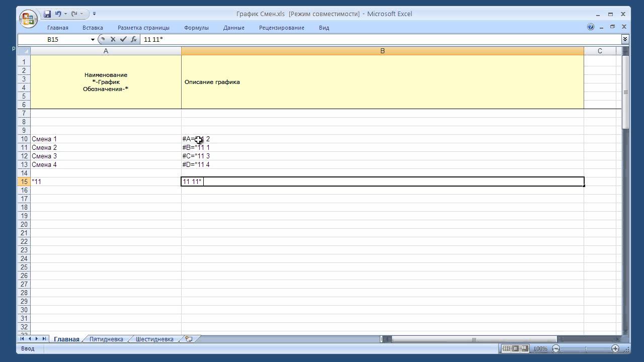Viewport: 644px width, 362px height.
Task: Click the 100% zoom level
Action: click(x=540, y=348)
